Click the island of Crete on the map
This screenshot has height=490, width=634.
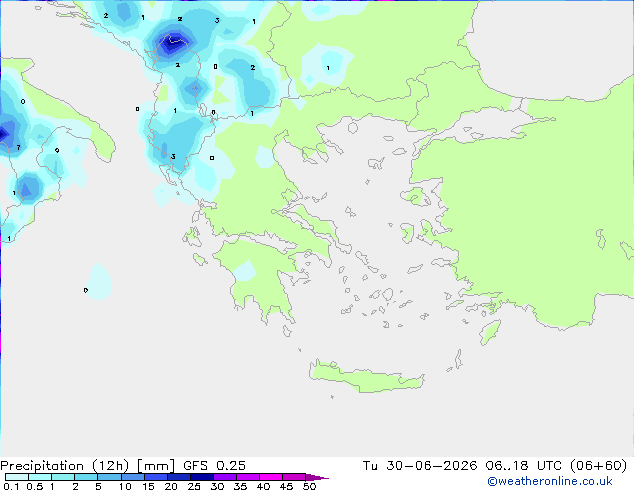(x=366, y=376)
